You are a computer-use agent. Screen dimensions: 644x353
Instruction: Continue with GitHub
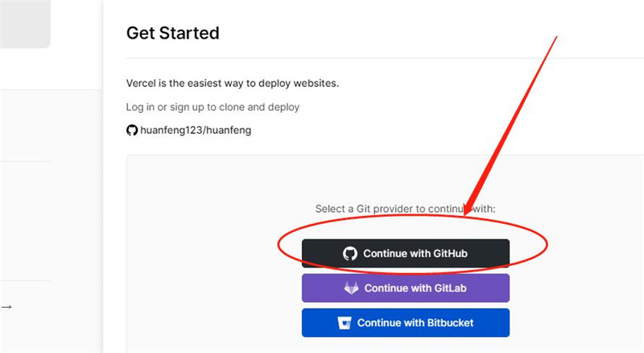[x=406, y=253]
